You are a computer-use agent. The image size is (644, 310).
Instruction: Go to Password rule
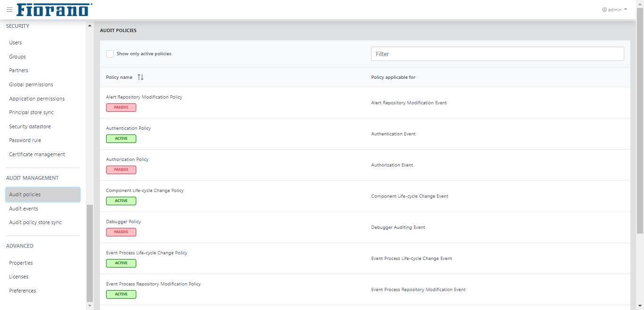[x=25, y=140]
